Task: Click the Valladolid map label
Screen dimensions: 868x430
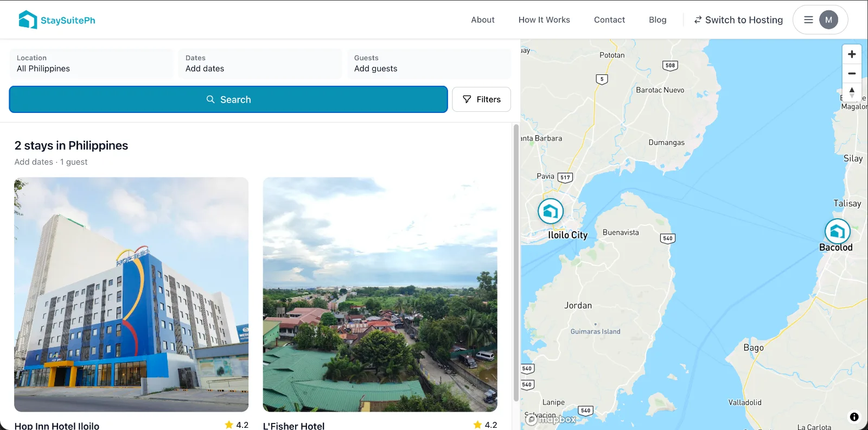Action: pyautogui.click(x=745, y=402)
